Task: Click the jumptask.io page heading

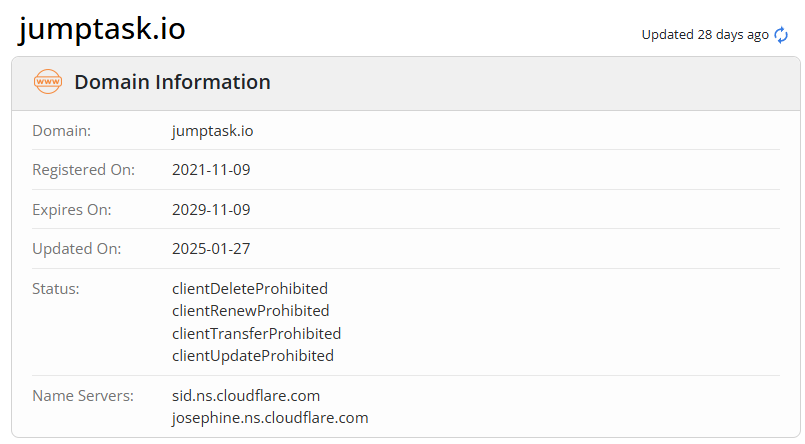Action: pyautogui.click(x=102, y=29)
